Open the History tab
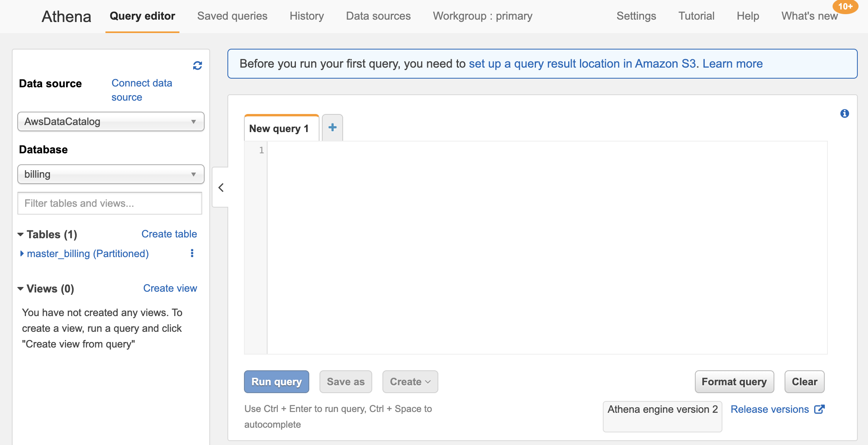 (x=307, y=16)
